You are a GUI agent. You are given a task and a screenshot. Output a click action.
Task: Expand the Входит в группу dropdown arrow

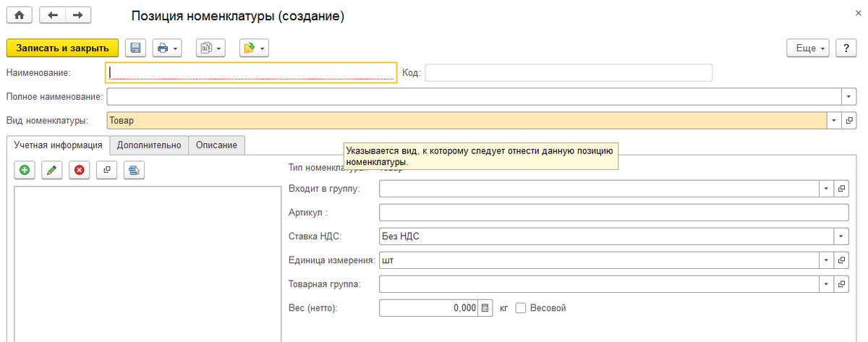[827, 189]
